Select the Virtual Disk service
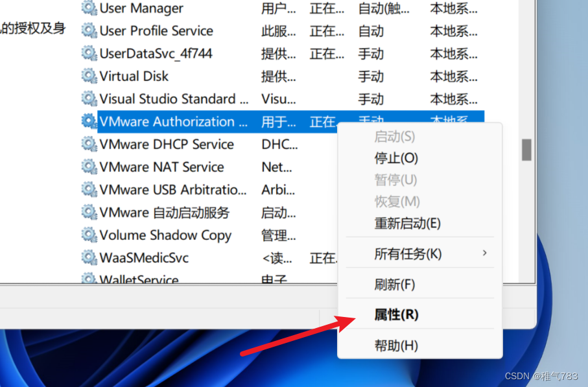The width and height of the screenshot is (588, 387). click(x=134, y=76)
